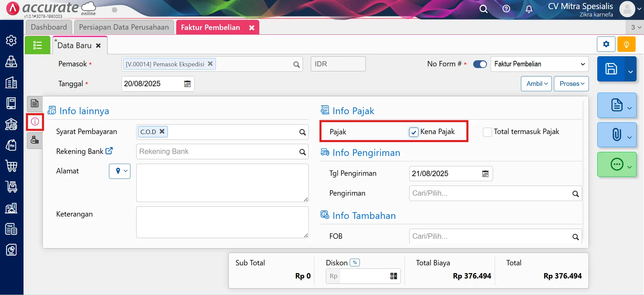The image size is (644, 295).
Task: Click the paperclip attachment icon
Action: tap(616, 135)
